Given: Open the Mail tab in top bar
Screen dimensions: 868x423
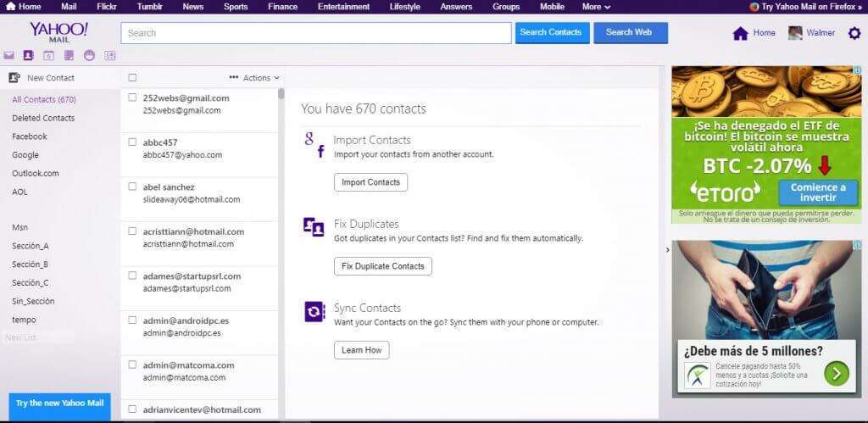Looking at the screenshot, I should [x=69, y=7].
